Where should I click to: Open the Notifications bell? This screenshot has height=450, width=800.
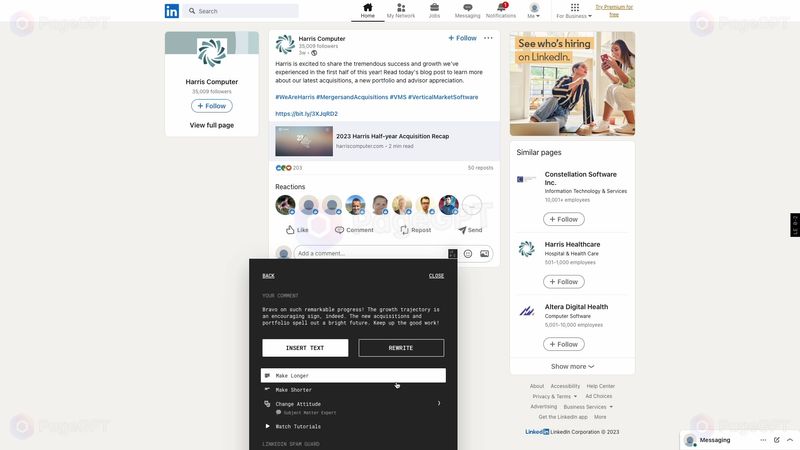[x=501, y=11]
